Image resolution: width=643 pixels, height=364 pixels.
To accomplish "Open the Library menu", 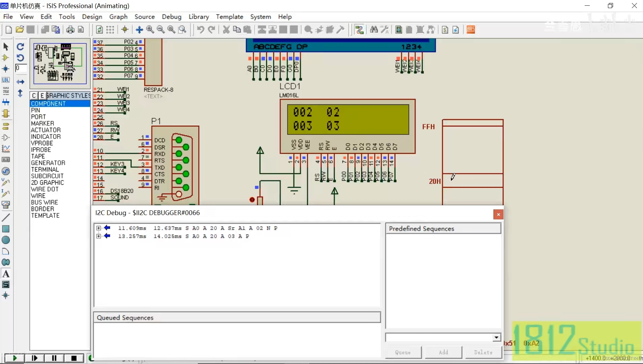I will 198,17.
